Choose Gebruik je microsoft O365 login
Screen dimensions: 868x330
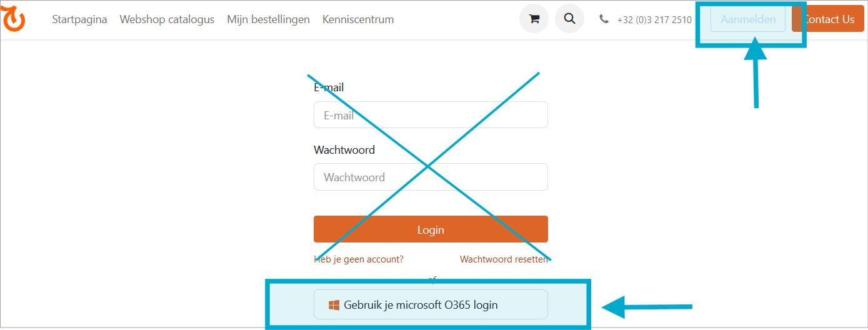(431, 305)
